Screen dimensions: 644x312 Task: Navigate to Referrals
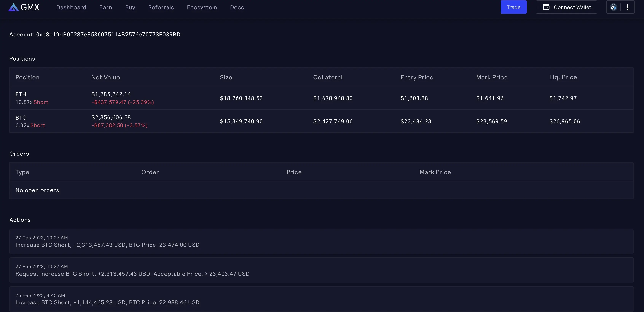click(161, 7)
